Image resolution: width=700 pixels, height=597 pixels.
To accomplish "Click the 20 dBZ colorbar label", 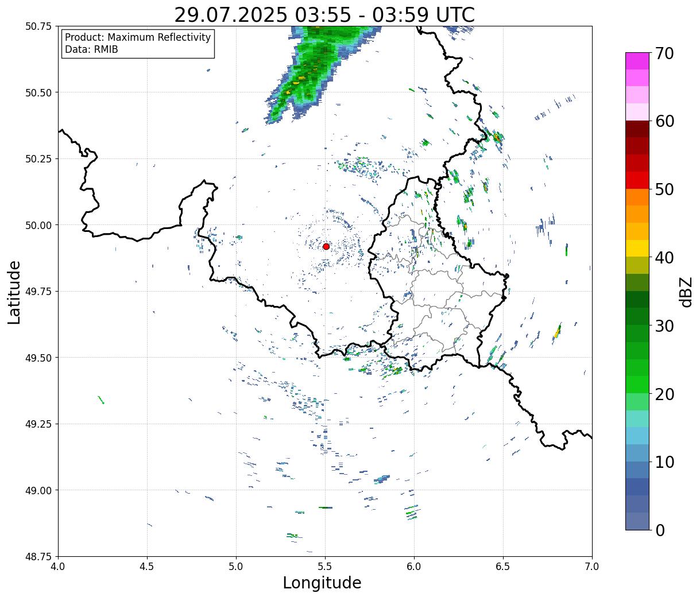I will tap(664, 394).
